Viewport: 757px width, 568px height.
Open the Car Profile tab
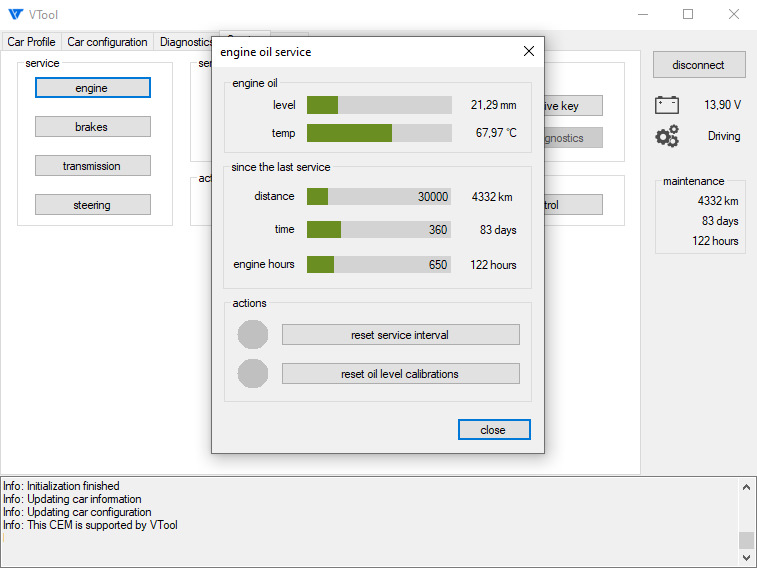(x=31, y=42)
